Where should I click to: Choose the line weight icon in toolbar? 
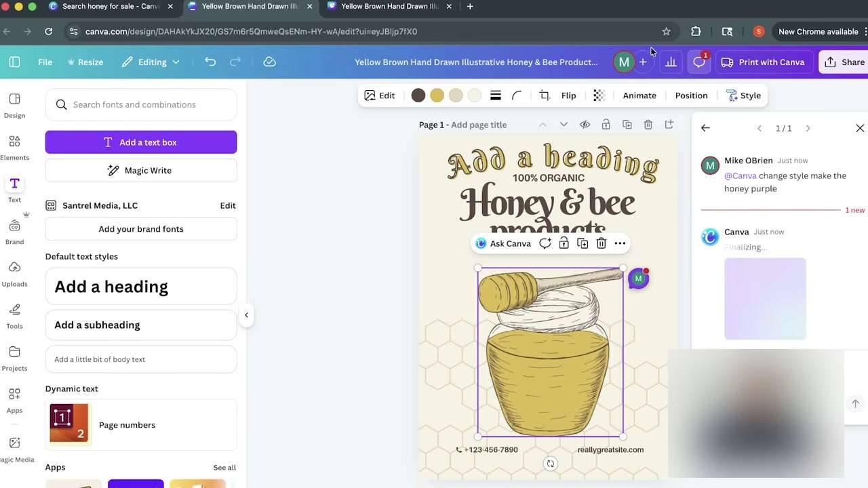coord(496,96)
